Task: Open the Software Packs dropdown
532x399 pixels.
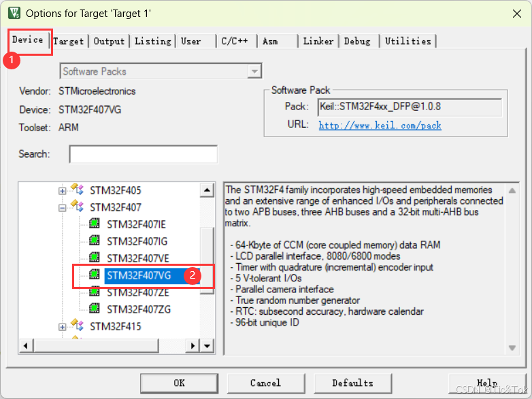Action: click(254, 71)
